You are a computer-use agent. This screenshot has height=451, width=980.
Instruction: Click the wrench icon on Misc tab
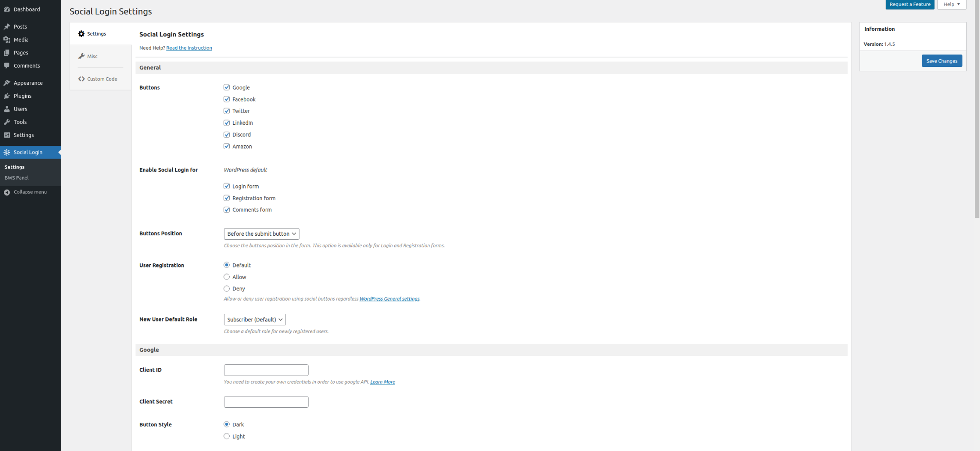pos(81,56)
